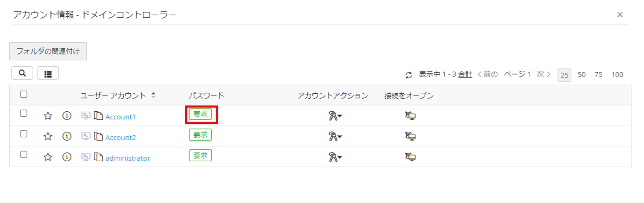Set page size to 50
Image resolution: width=644 pixels, height=203 pixels.
(x=581, y=75)
